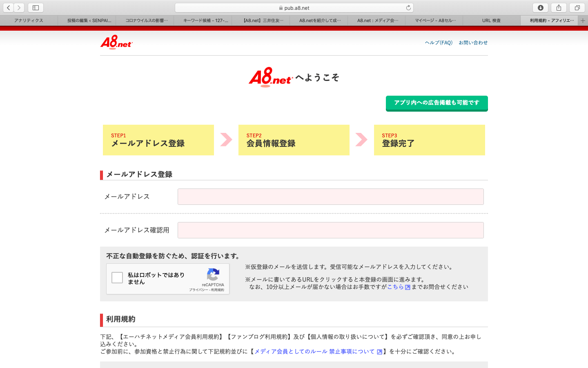Click the external link icon beside こちら

[x=408, y=287]
